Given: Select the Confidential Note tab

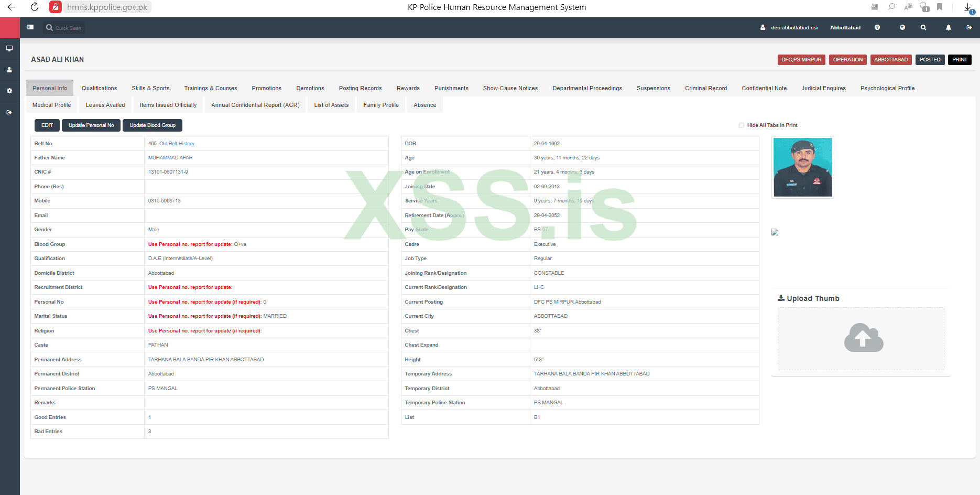Looking at the screenshot, I should click(764, 88).
